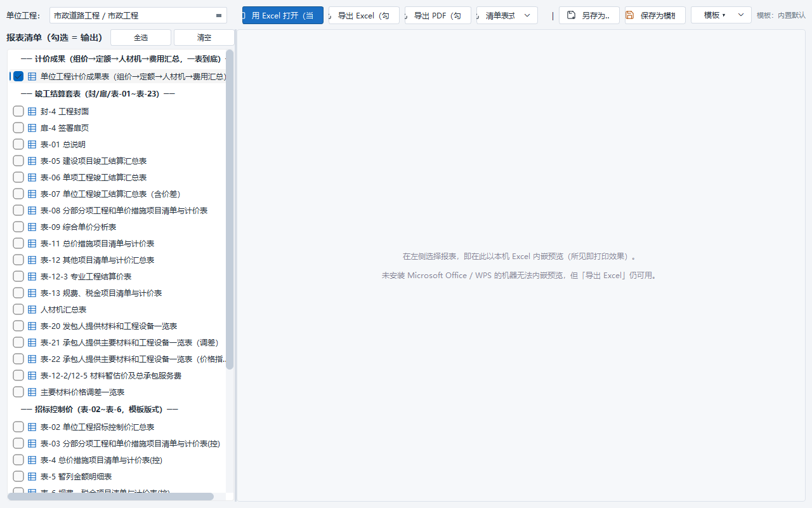Viewport: 812px width, 508px height.
Task: Open the 模板 dropdown menu
Action: (721, 15)
